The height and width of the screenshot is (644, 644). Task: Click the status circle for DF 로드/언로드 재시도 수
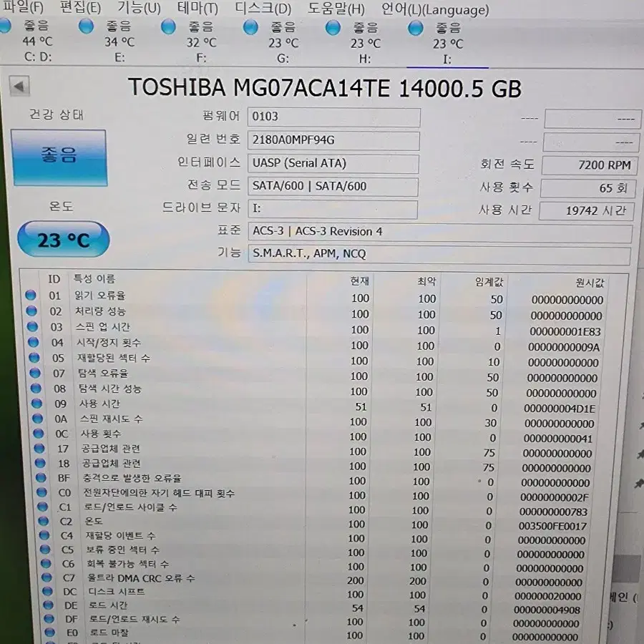pos(49,618)
